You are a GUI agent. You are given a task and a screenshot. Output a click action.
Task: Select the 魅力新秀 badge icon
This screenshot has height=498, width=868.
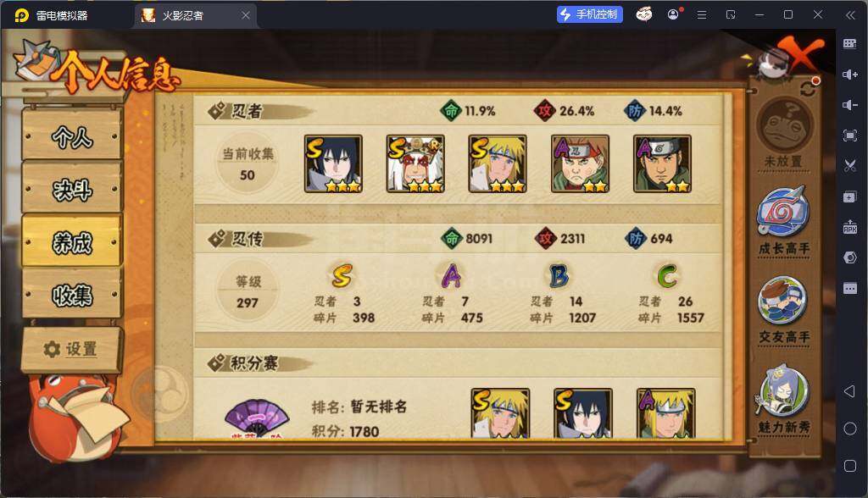[782, 390]
